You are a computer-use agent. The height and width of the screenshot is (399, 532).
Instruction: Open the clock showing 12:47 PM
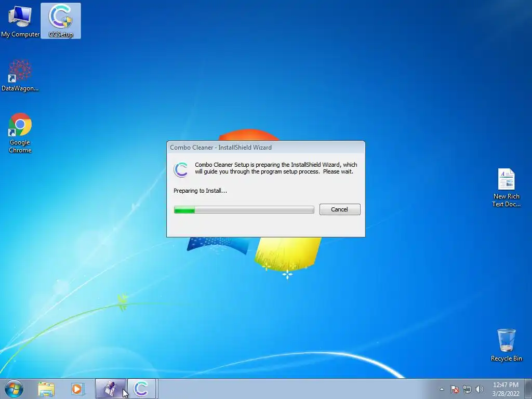[506, 389]
